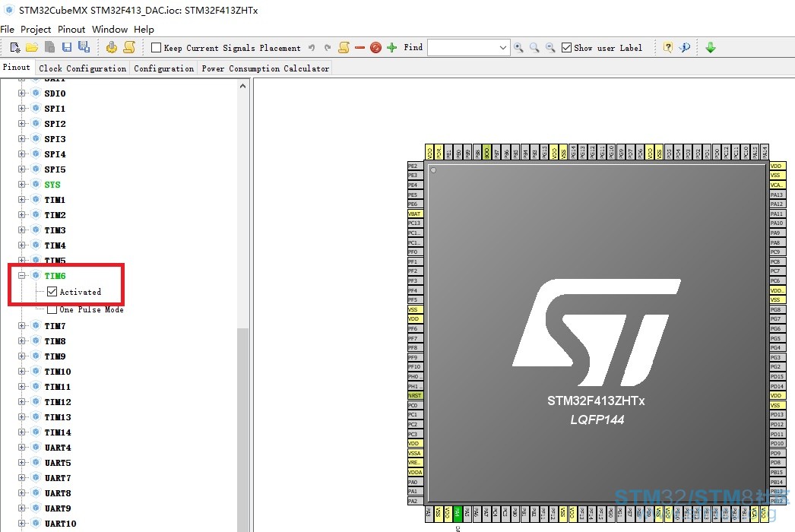Image resolution: width=795 pixels, height=532 pixels.
Task: Click the red minus collapse icon
Action: coord(360,48)
